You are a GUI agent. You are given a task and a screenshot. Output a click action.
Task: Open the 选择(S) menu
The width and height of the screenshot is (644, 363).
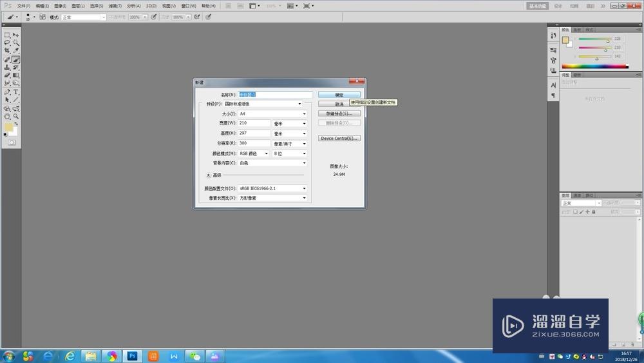pos(97,6)
